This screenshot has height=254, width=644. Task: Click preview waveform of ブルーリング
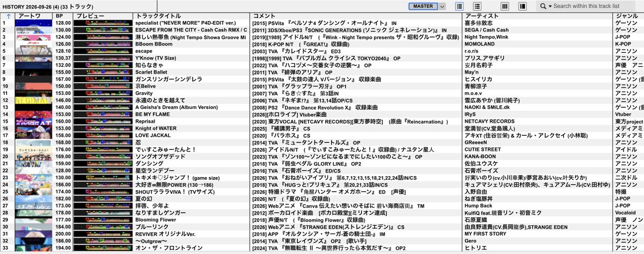coord(104,226)
